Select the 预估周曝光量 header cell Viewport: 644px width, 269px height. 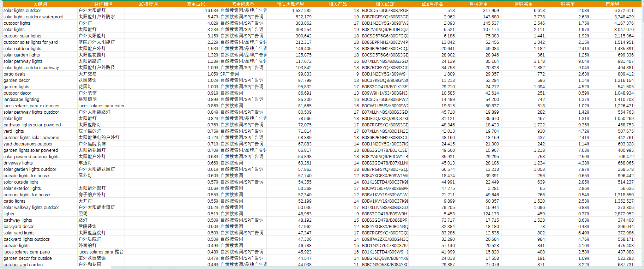290,4
